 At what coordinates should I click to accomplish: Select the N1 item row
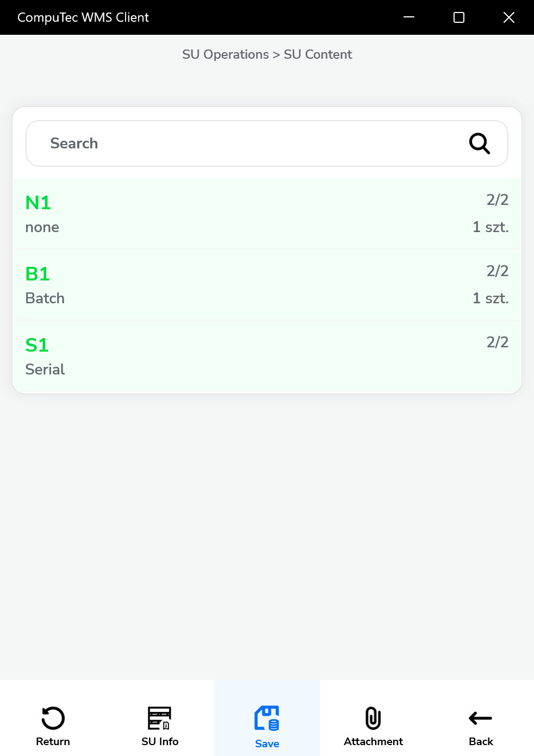(x=266, y=214)
